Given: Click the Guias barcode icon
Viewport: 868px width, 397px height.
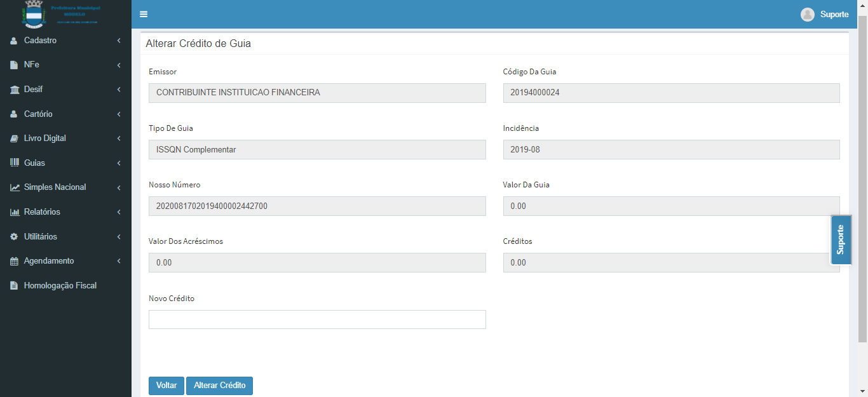Looking at the screenshot, I should point(14,163).
